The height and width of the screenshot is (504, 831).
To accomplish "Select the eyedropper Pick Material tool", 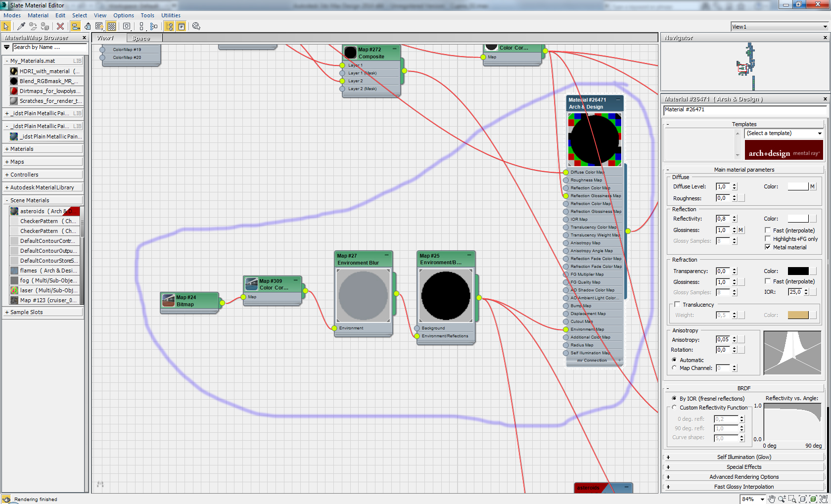I will click(21, 26).
